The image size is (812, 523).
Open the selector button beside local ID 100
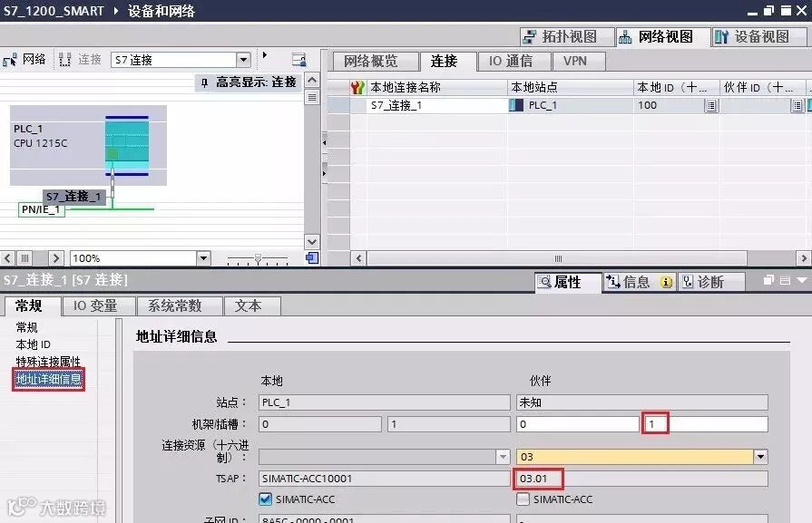pyautogui.click(x=711, y=106)
